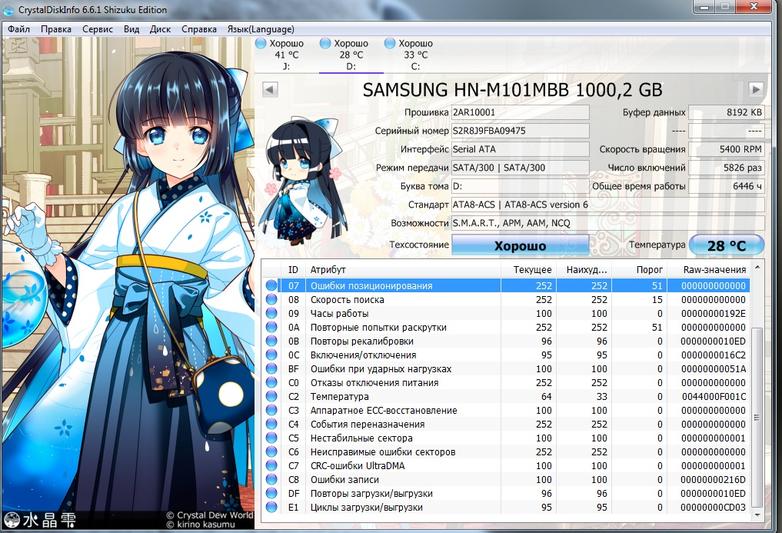Click status circle of attribute 08
Screen dimensions: 782x533
click(x=271, y=300)
